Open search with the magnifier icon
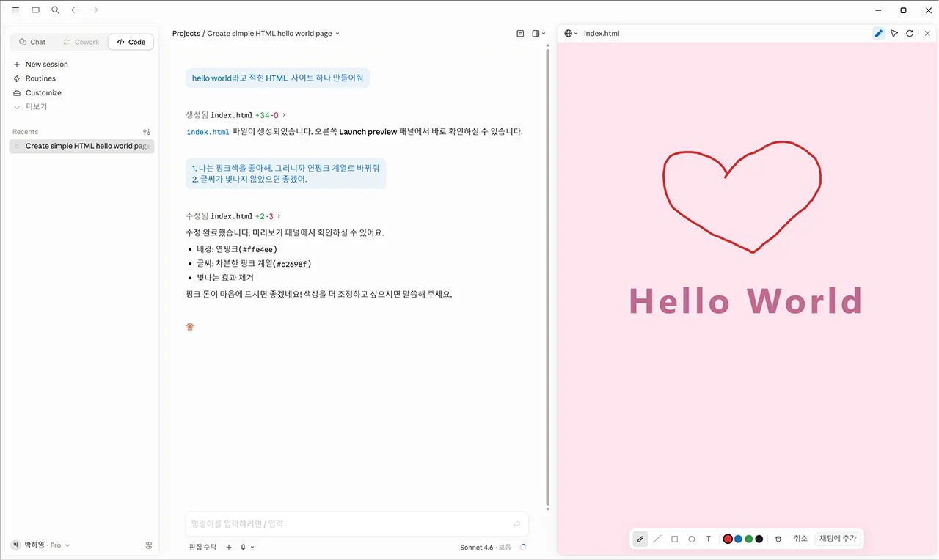The image size is (939, 560). pyautogui.click(x=55, y=10)
